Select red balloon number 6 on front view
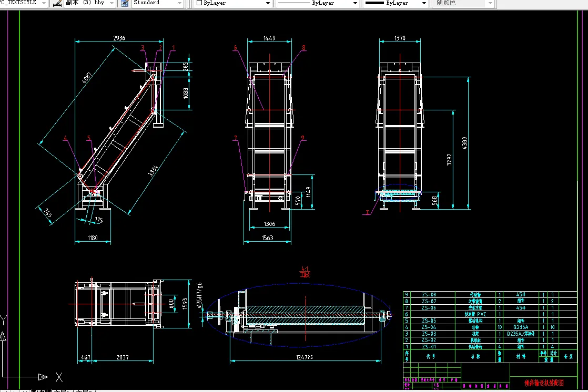 click(236, 48)
